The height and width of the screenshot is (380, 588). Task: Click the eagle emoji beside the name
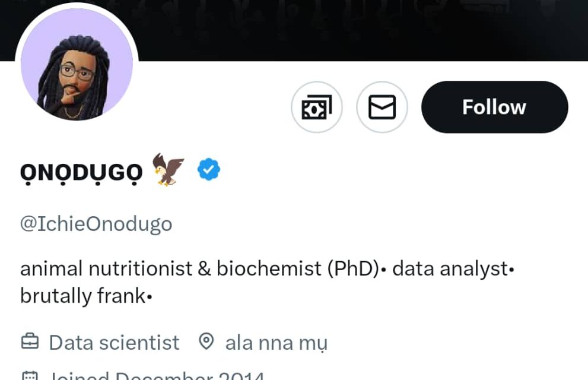point(169,170)
